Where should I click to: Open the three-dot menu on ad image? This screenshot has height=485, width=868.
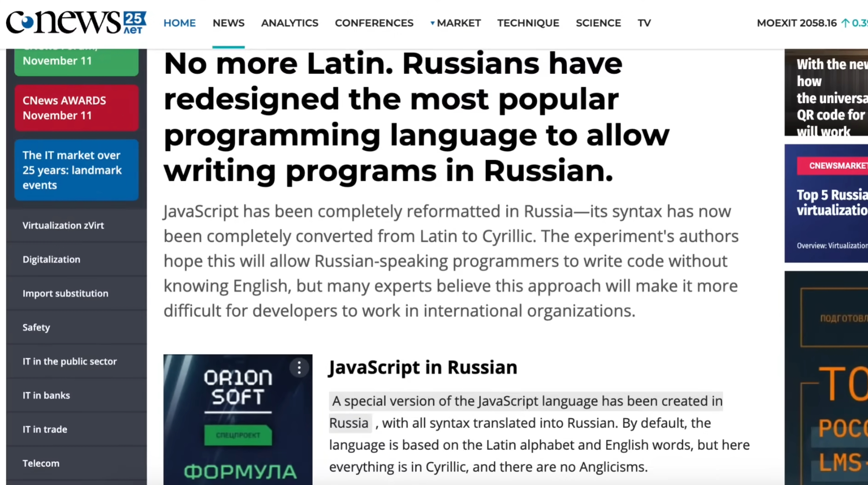point(299,368)
